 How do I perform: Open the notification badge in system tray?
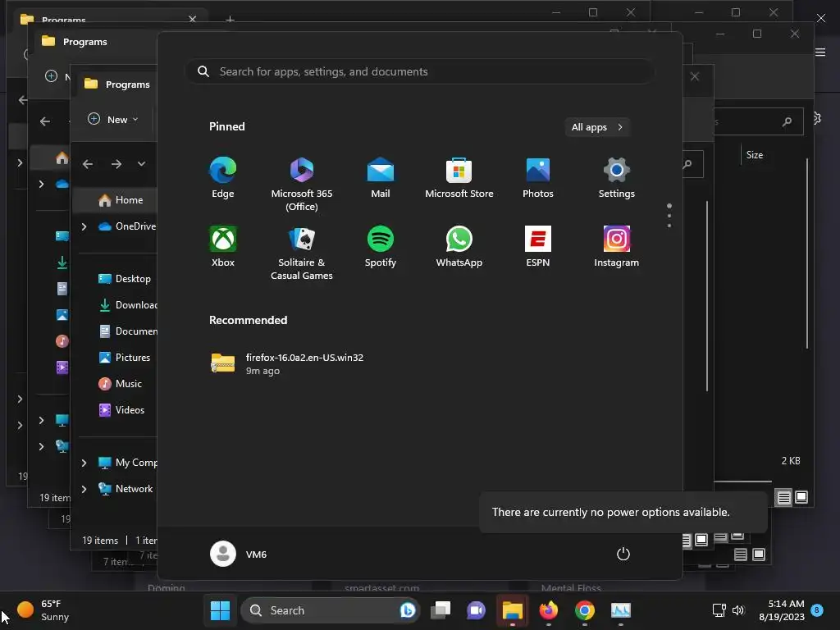pyautogui.click(x=817, y=609)
